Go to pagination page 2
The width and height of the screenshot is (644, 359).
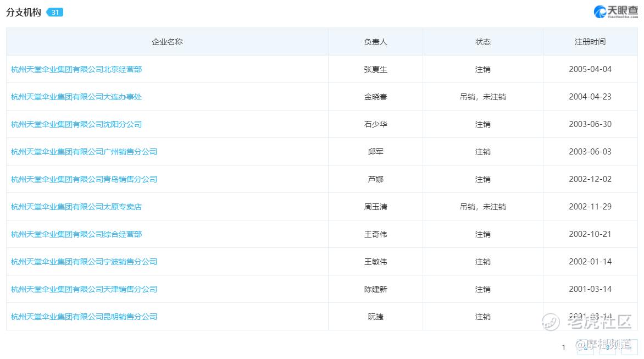[585, 347]
